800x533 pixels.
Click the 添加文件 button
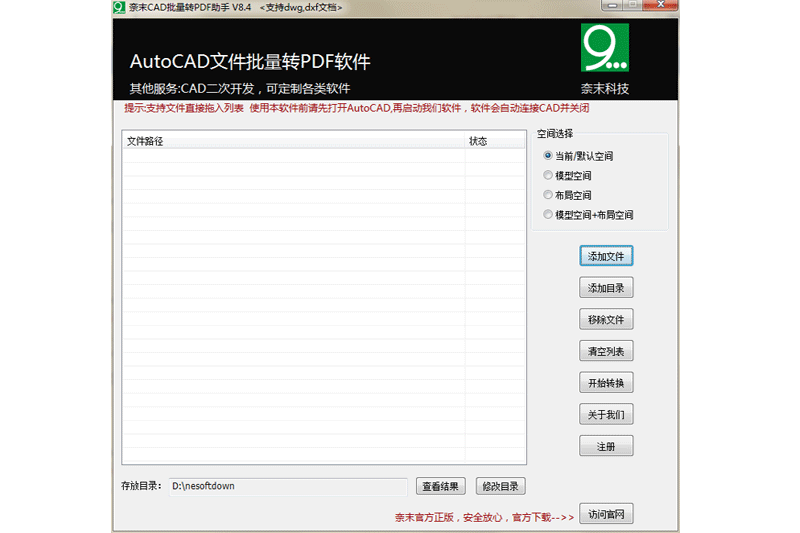tap(606, 256)
